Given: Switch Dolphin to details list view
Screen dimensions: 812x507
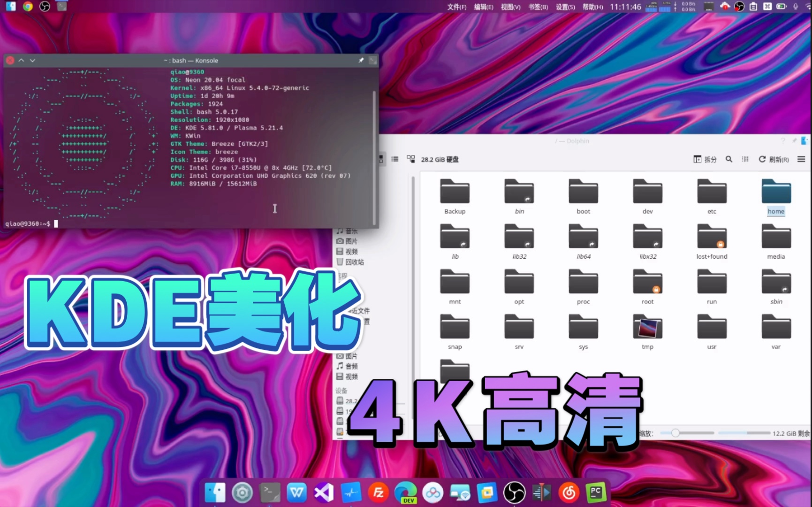Looking at the screenshot, I should click(395, 159).
